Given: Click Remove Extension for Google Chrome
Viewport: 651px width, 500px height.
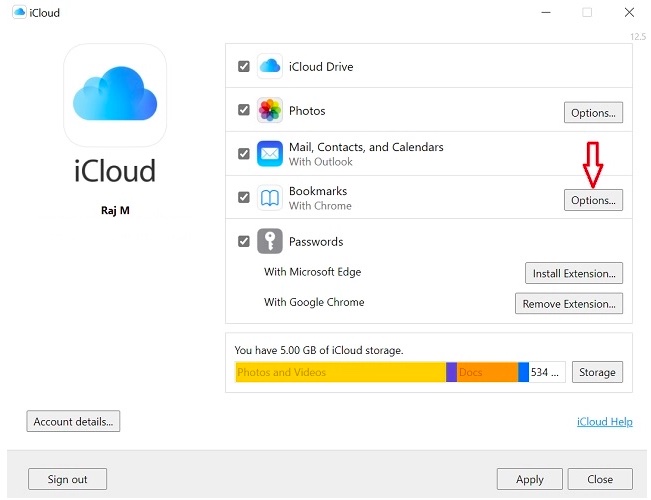Looking at the screenshot, I should (x=569, y=304).
